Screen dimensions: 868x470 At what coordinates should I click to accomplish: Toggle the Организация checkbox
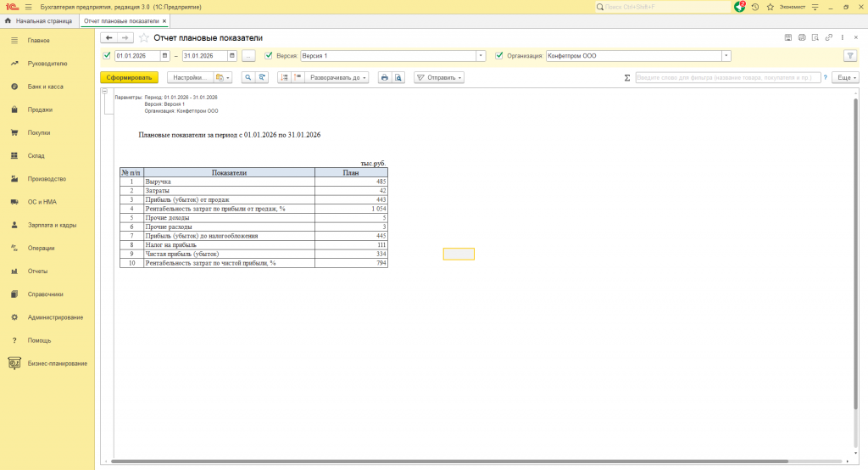(x=498, y=56)
